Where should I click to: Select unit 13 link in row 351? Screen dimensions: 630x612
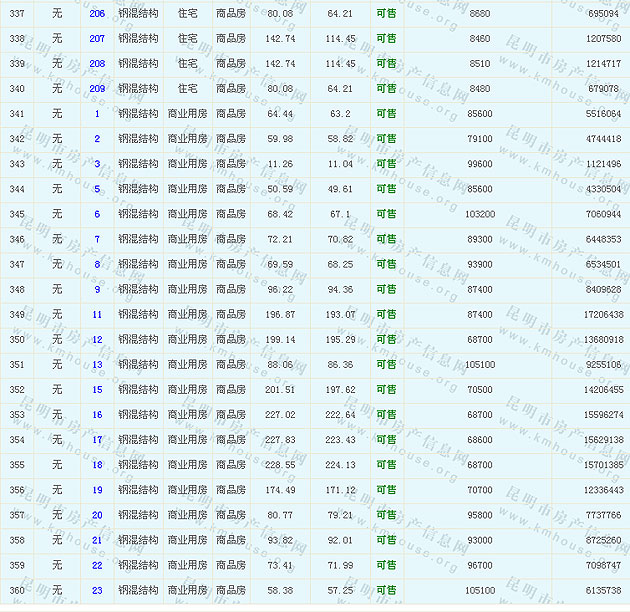coord(97,365)
